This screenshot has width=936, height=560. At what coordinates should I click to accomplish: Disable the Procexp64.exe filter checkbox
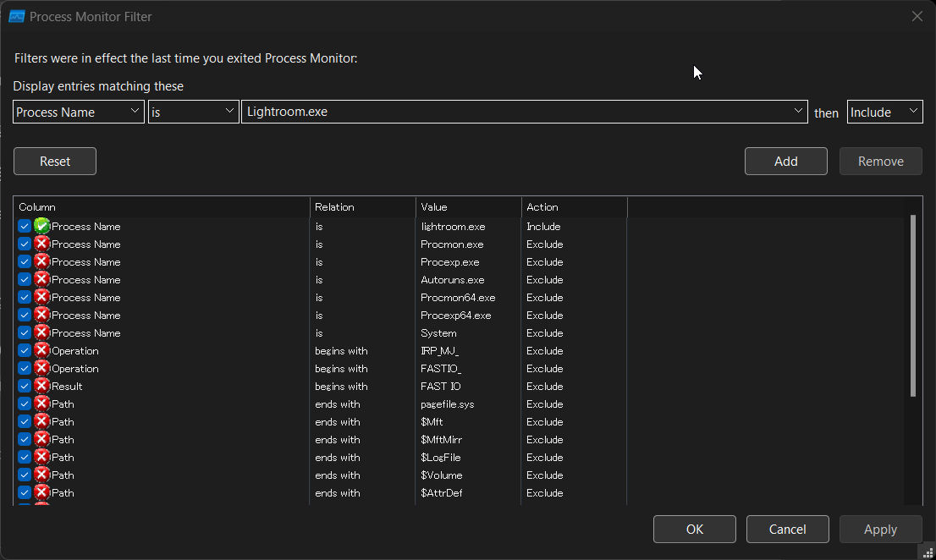25,315
